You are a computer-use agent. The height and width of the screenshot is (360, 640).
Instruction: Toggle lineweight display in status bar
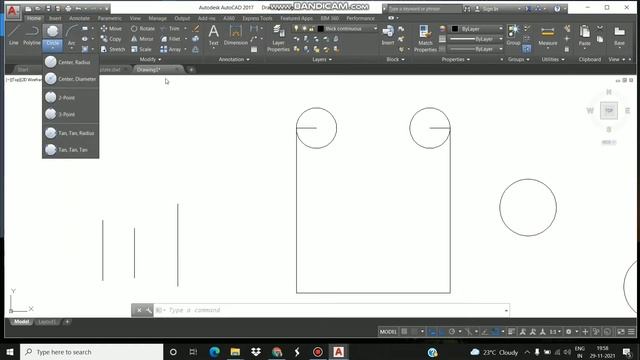click(x=511, y=332)
